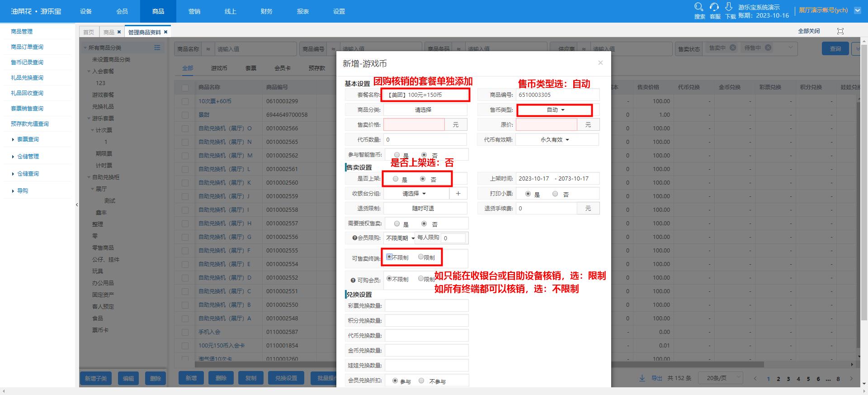Click the 售卖价格 input field
Image resolution: width=868 pixels, height=395 pixels.
pos(414,124)
